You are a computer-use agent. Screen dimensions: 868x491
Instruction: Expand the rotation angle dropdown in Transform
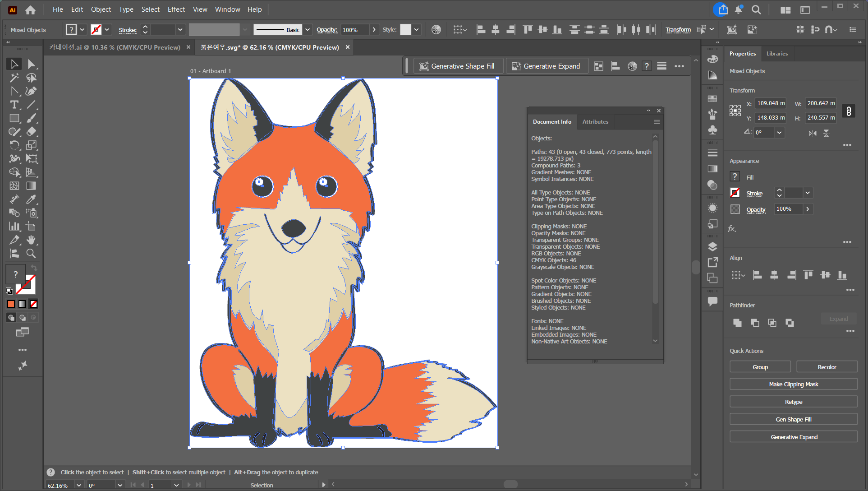[x=779, y=133]
